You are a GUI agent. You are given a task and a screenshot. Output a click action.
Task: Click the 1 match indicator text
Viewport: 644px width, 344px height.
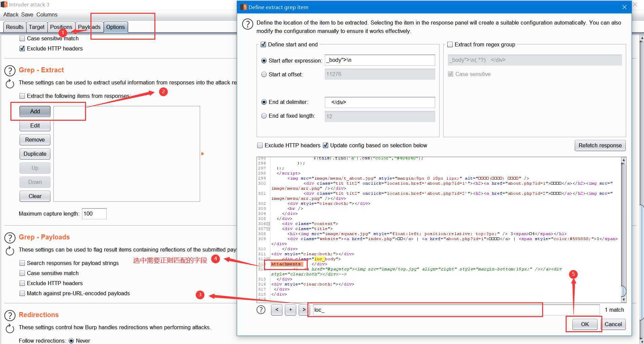tap(614, 310)
